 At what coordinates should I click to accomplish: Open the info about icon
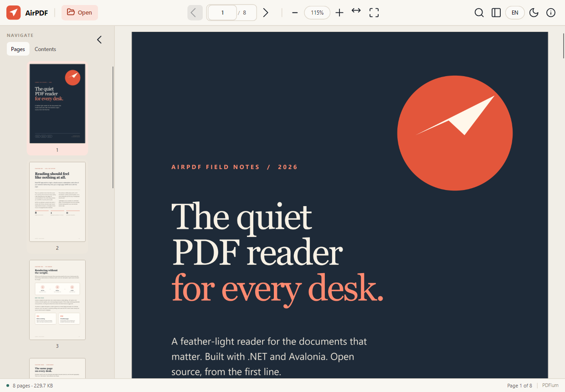pos(551,13)
